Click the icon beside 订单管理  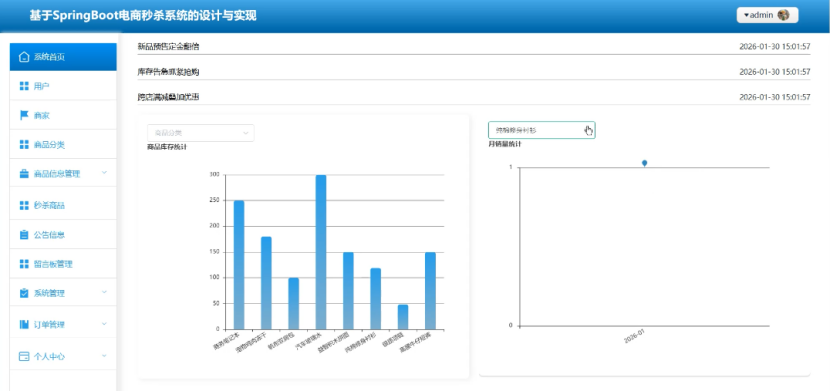(x=24, y=324)
